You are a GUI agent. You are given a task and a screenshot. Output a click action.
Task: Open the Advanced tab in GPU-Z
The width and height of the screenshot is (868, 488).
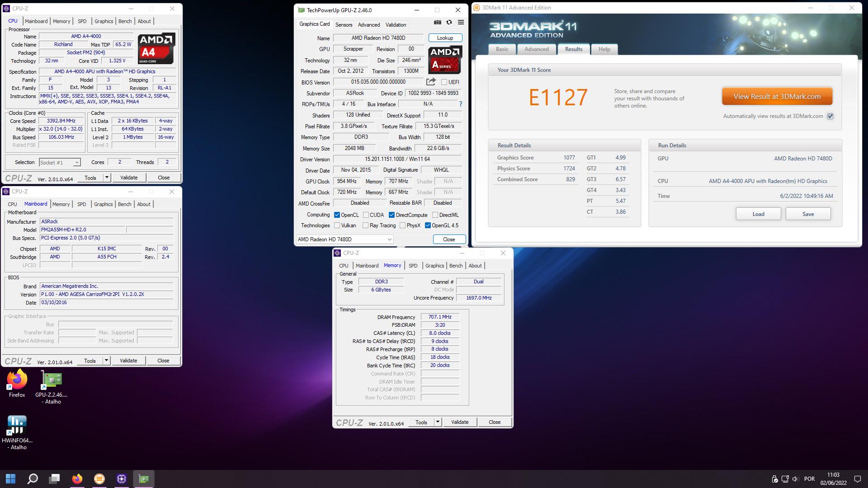[x=369, y=25]
